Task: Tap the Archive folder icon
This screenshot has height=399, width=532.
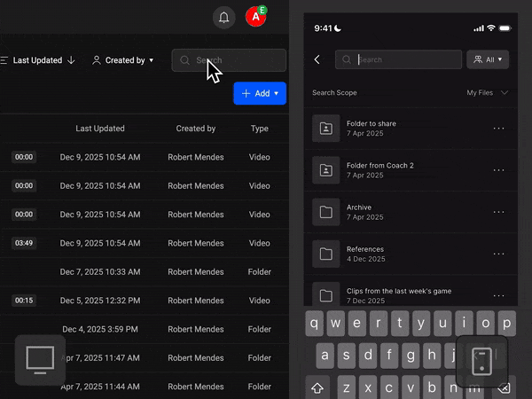Action: [x=325, y=212]
